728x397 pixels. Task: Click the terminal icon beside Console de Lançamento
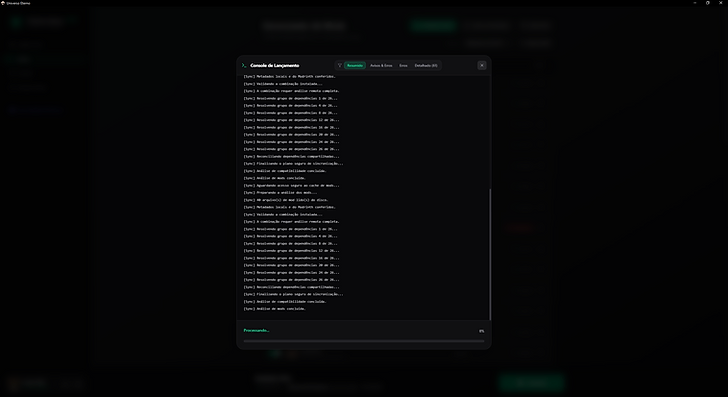point(244,65)
